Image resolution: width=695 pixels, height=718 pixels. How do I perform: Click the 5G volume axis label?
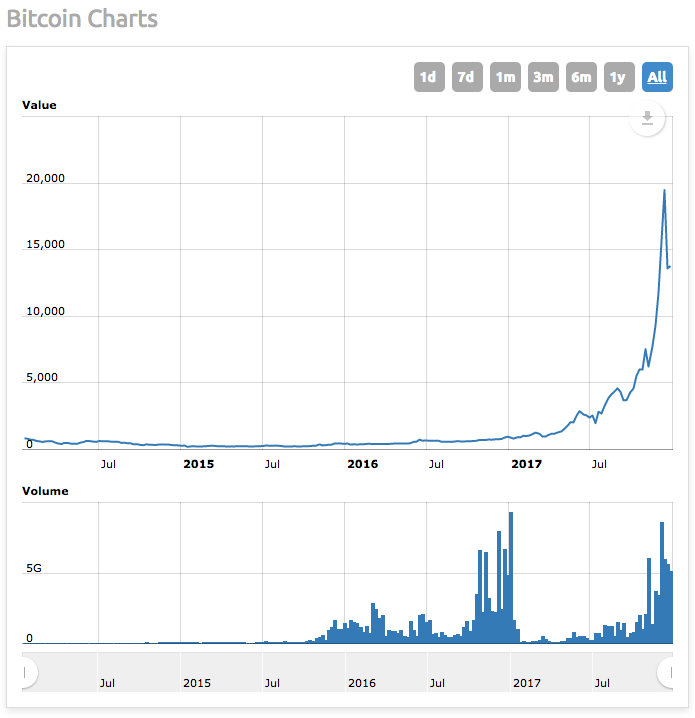tap(34, 568)
